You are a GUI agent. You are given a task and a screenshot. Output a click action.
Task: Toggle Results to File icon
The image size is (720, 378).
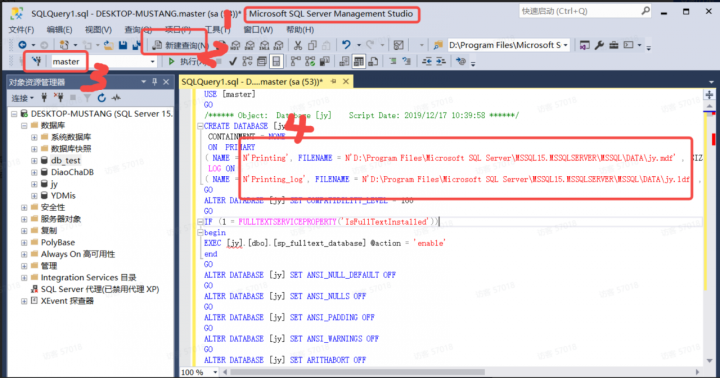tap(373, 61)
